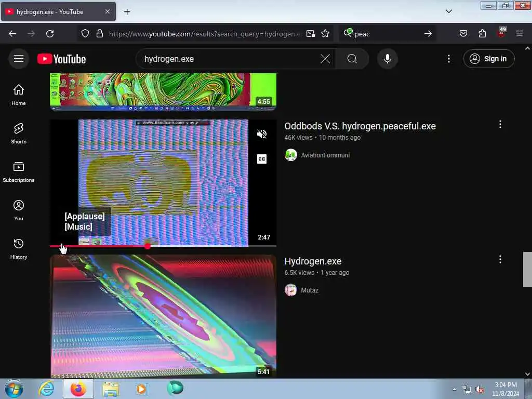Screen dimensions: 532x399
Task: Open Shorts in the sidebar
Action: pyautogui.click(x=19, y=134)
